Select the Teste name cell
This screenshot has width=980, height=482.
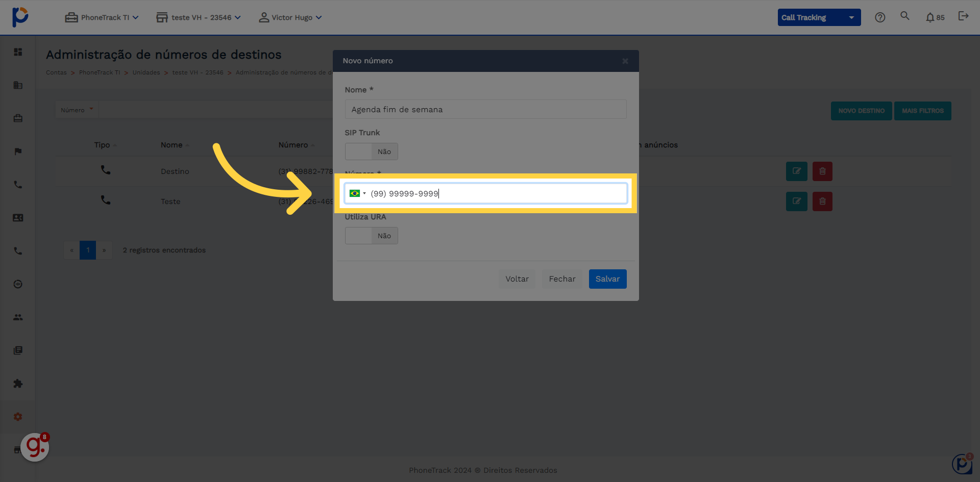tap(170, 201)
